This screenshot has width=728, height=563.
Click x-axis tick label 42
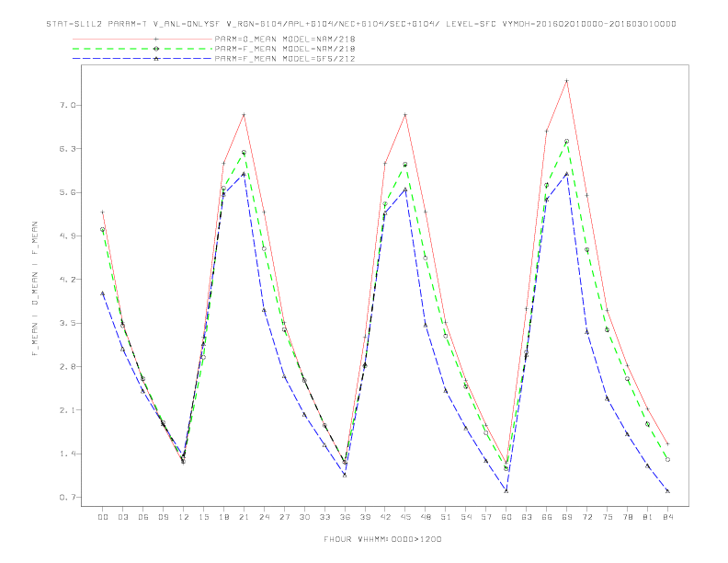point(385,517)
